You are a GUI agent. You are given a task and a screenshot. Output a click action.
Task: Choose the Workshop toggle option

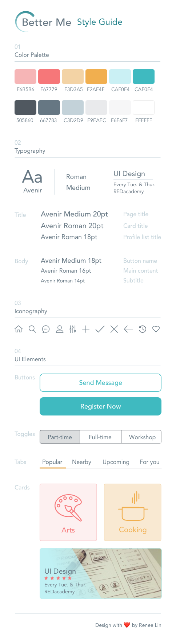click(142, 437)
